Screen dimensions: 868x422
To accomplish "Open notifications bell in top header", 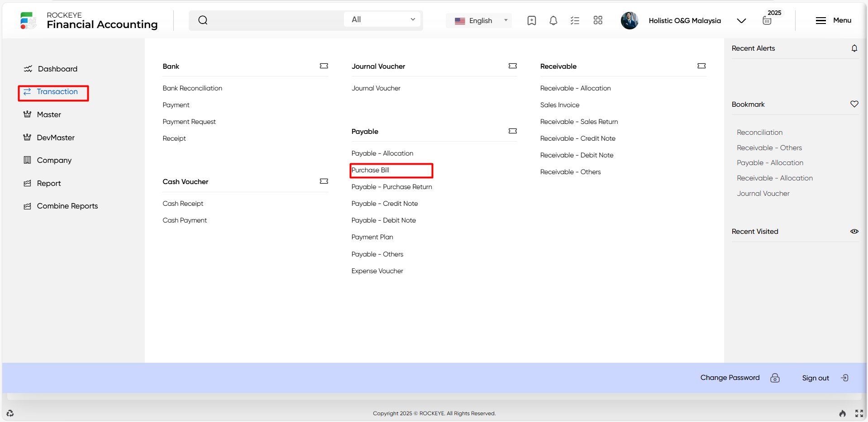I will 553,20.
